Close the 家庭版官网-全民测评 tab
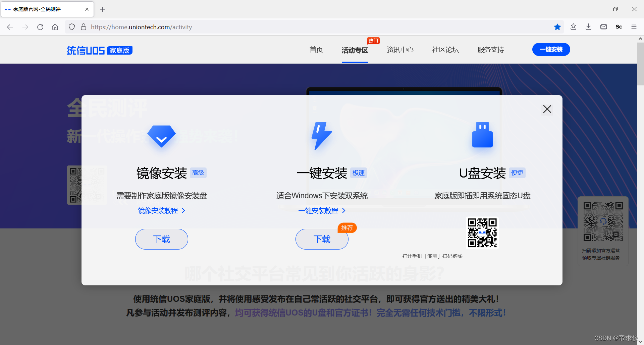Screen dimensions: 644x345 click(87, 9)
